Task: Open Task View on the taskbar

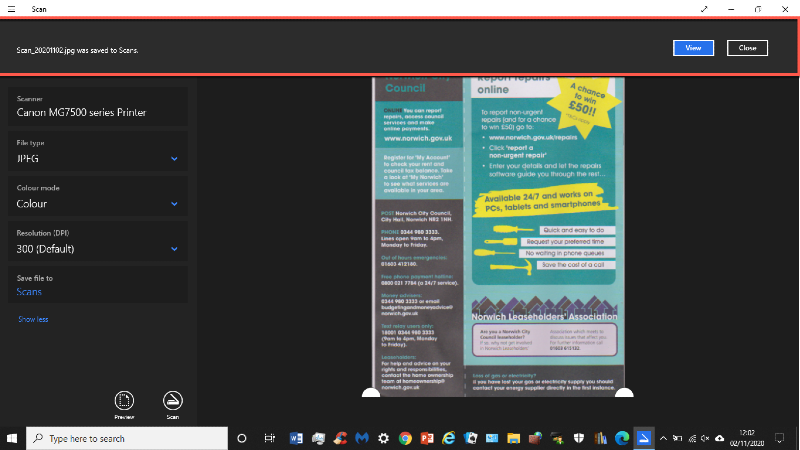Action: 269,438
